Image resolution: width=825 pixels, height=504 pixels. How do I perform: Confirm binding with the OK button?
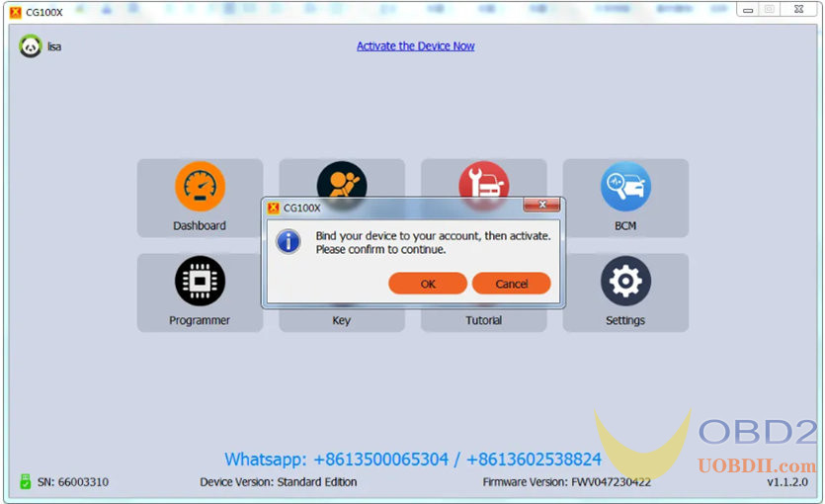point(428,284)
